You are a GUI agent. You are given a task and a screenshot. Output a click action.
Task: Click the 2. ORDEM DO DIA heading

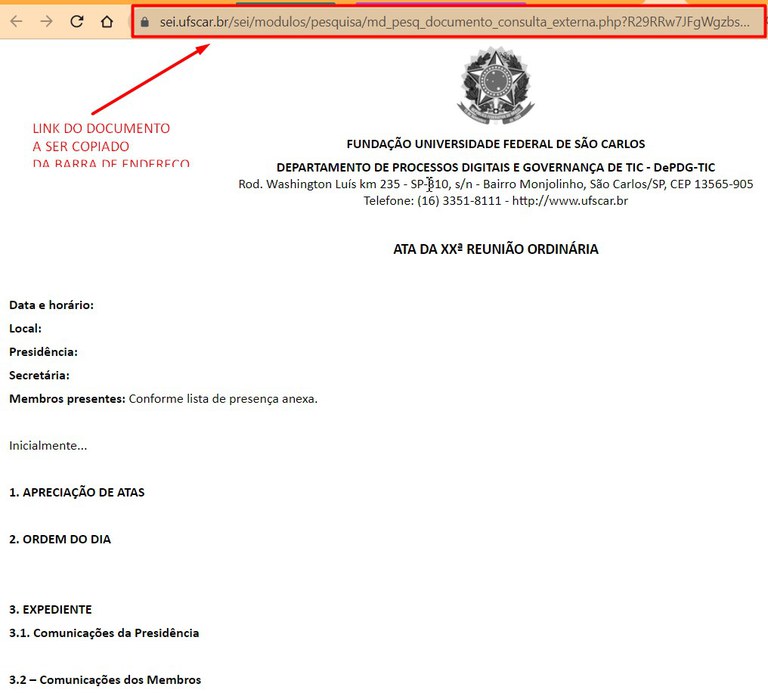tap(60, 539)
